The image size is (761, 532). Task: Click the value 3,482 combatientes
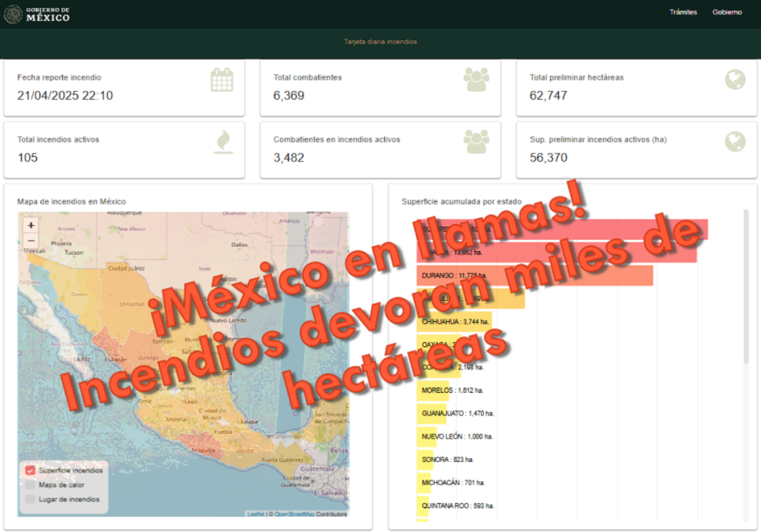(x=289, y=158)
